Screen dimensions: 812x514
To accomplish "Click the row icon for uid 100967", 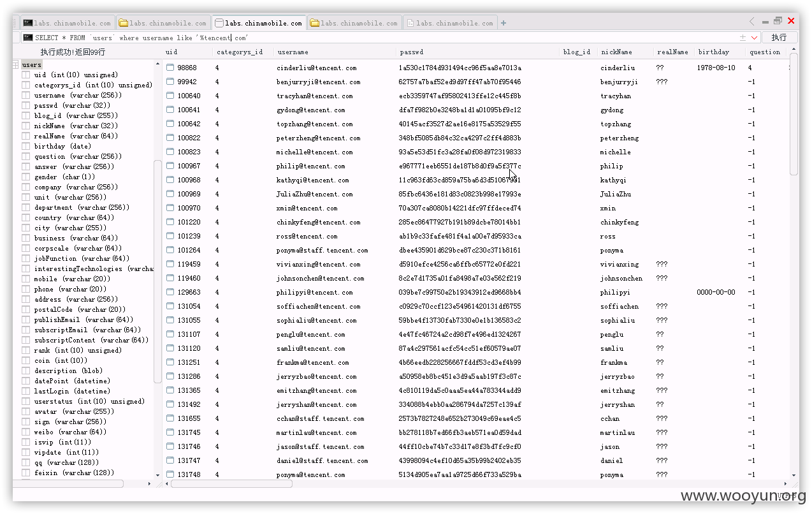I will [170, 166].
